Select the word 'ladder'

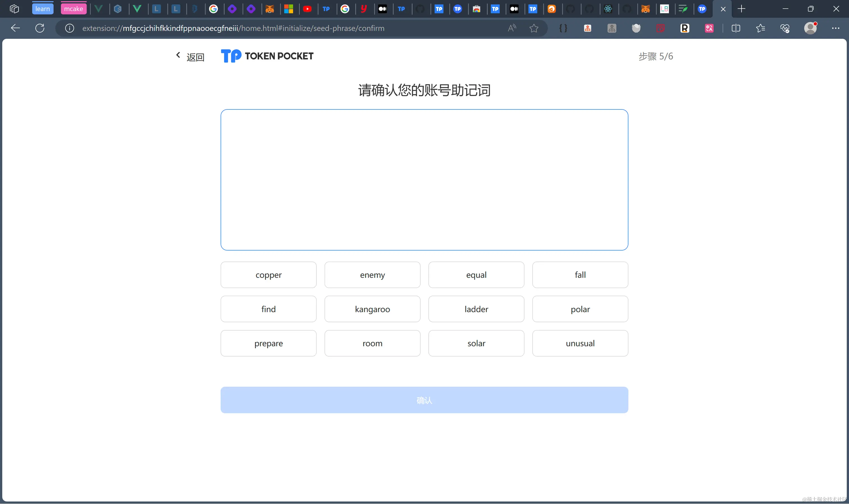click(x=476, y=309)
